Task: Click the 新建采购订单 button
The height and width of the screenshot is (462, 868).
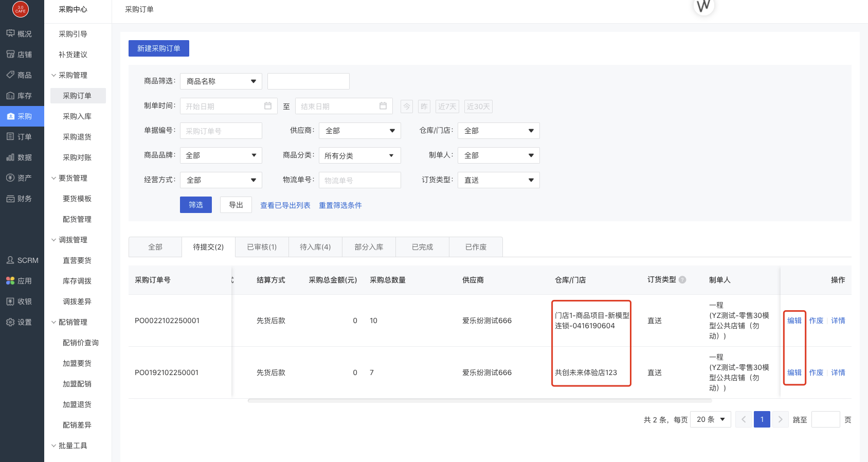Action: (159, 48)
